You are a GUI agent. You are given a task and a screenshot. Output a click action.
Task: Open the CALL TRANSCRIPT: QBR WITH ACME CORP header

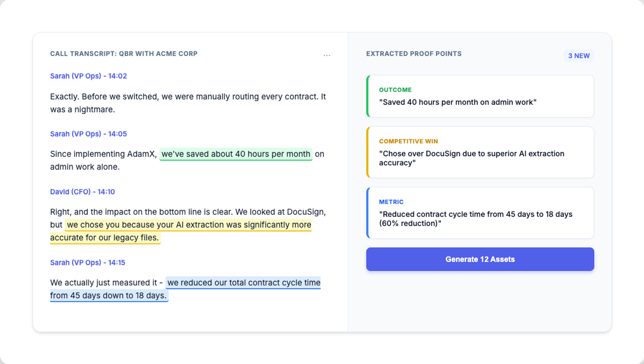click(124, 53)
